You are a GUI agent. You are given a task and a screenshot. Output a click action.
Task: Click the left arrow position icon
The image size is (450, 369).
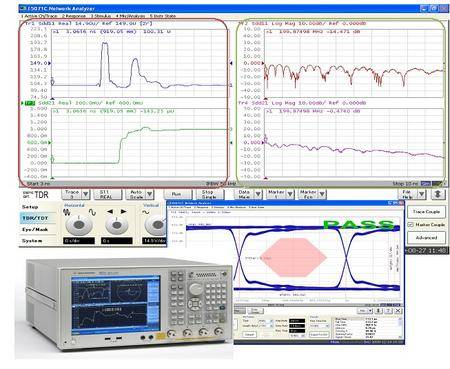[110, 211]
